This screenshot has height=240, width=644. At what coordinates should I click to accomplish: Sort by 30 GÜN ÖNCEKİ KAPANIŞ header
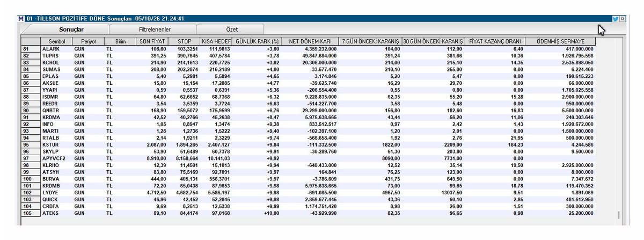[x=433, y=41]
